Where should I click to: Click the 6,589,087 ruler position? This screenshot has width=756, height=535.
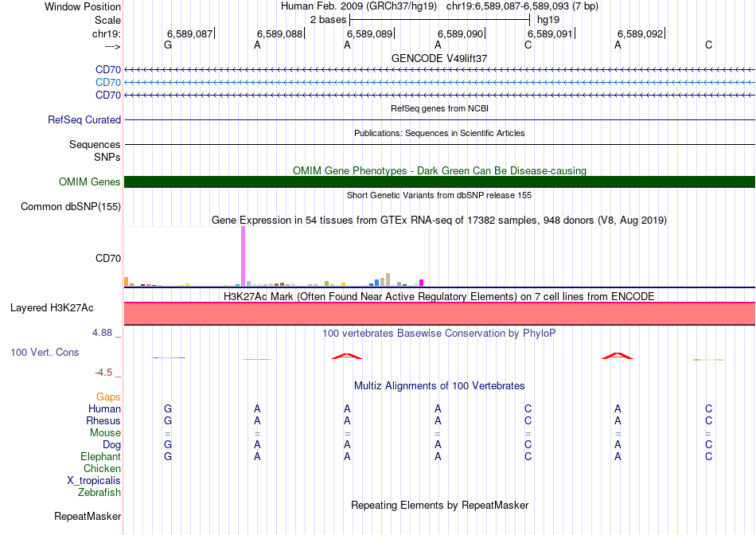coord(189,33)
